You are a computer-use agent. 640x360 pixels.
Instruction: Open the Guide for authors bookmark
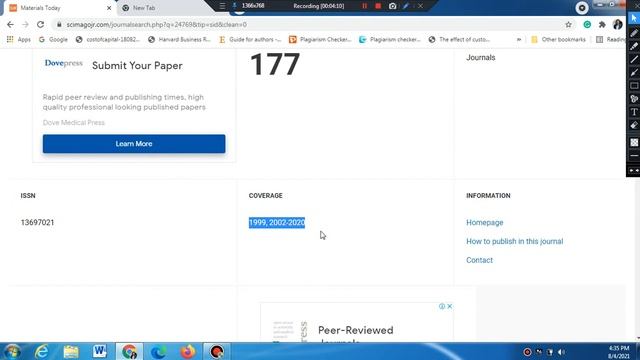coord(250,40)
